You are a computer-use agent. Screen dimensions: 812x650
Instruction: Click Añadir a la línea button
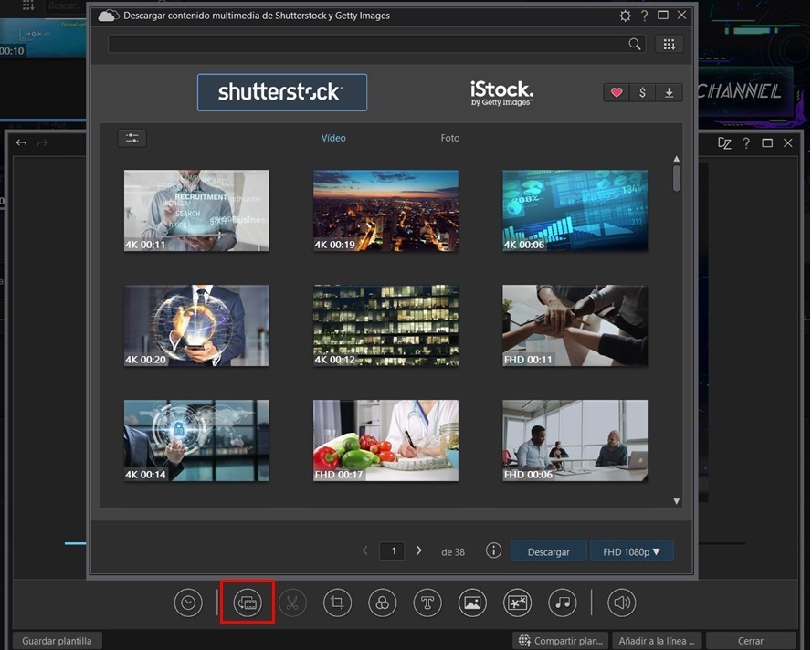point(657,641)
